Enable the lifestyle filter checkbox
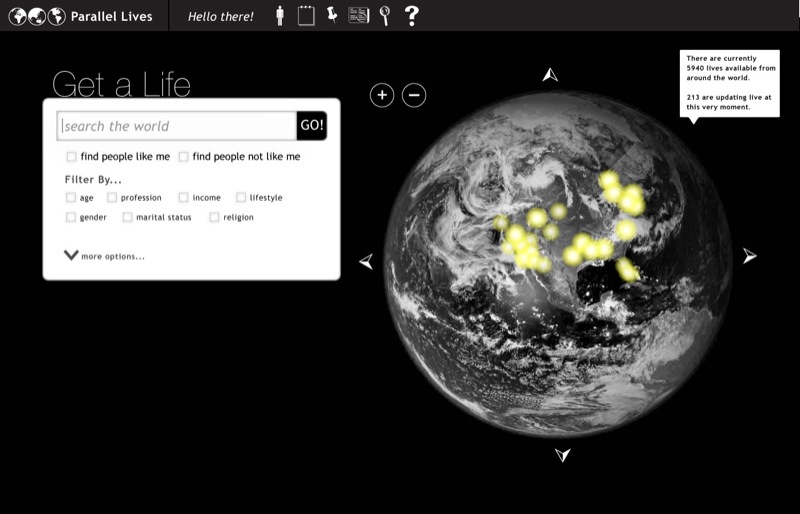This screenshot has width=800, height=514. [241, 198]
